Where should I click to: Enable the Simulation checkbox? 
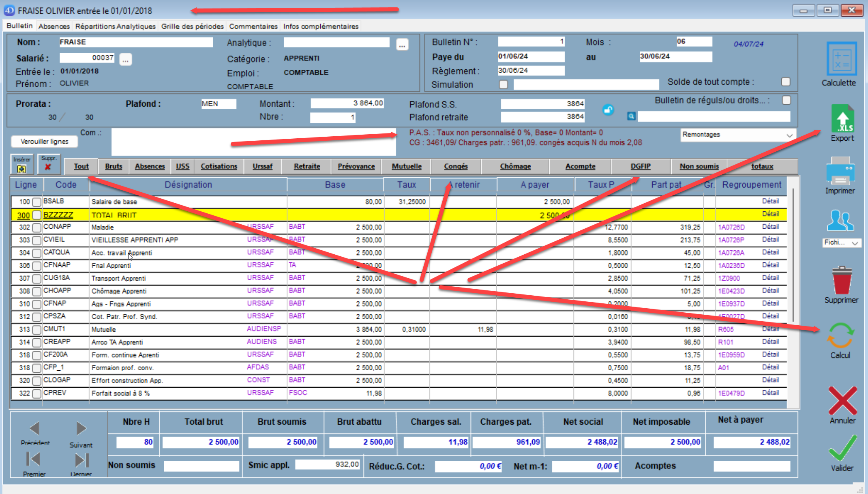tap(504, 84)
